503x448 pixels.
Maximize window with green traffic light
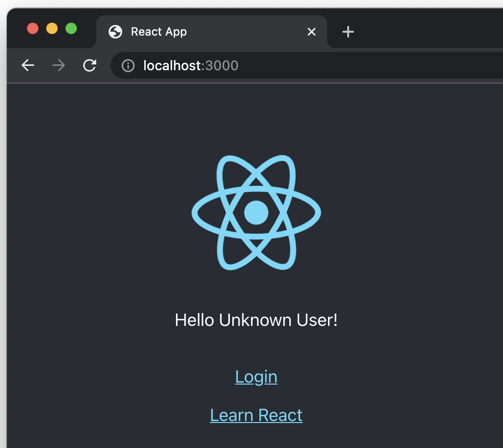pyautogui.click(x=71, y=28)
